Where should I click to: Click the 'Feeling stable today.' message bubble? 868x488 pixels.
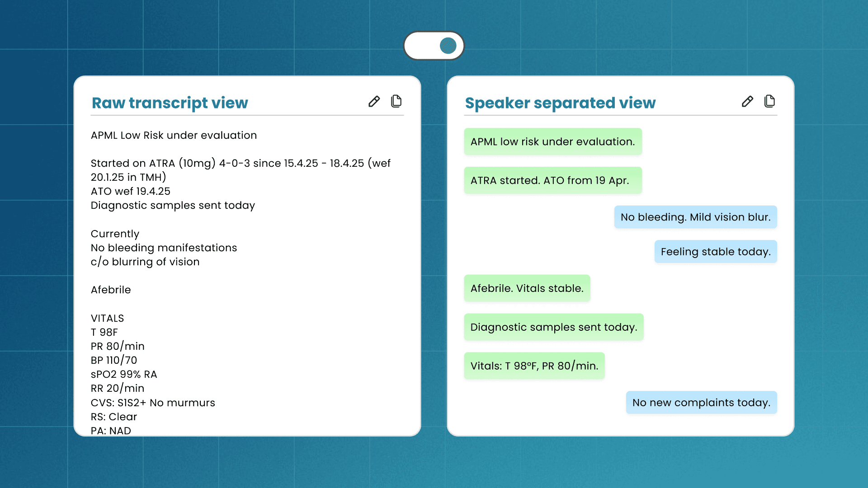[x=715, y=252]
